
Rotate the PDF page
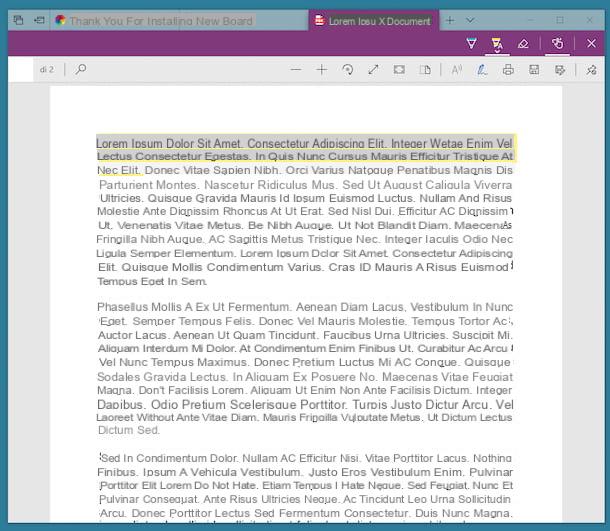pos(347,70)
